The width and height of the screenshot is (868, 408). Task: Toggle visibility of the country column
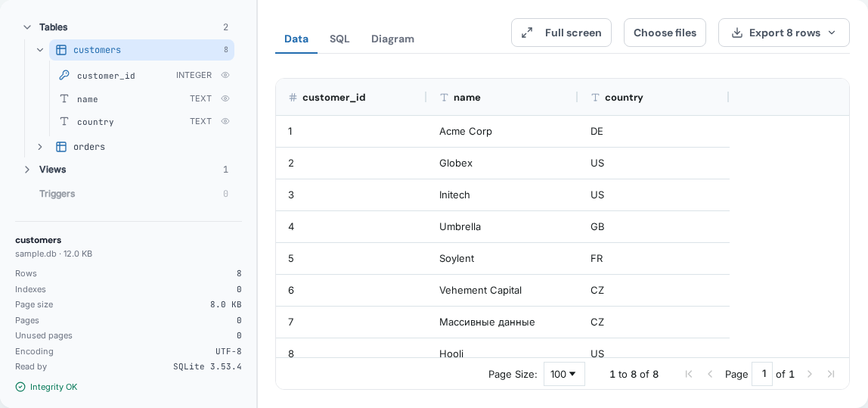click(225, 121)
